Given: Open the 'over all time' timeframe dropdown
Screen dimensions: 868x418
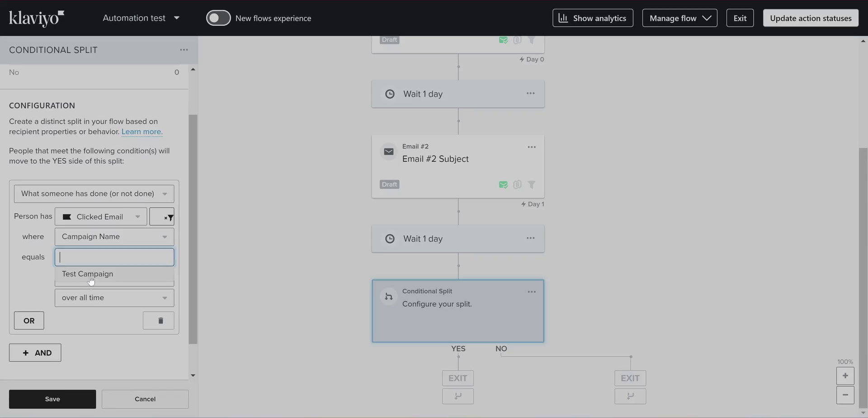Looking at the screenshot, I should point(114,298).
